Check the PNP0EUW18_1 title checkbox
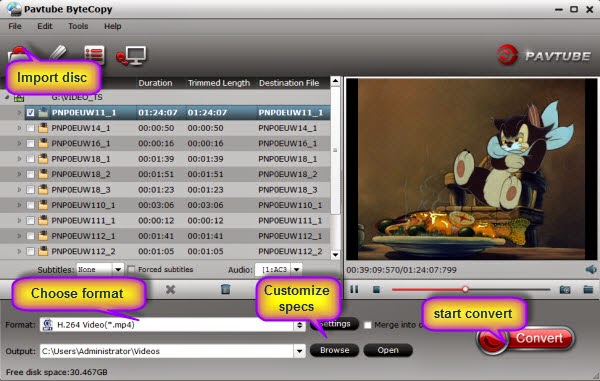This screenshot has width=600, height=381. point(31,159)
